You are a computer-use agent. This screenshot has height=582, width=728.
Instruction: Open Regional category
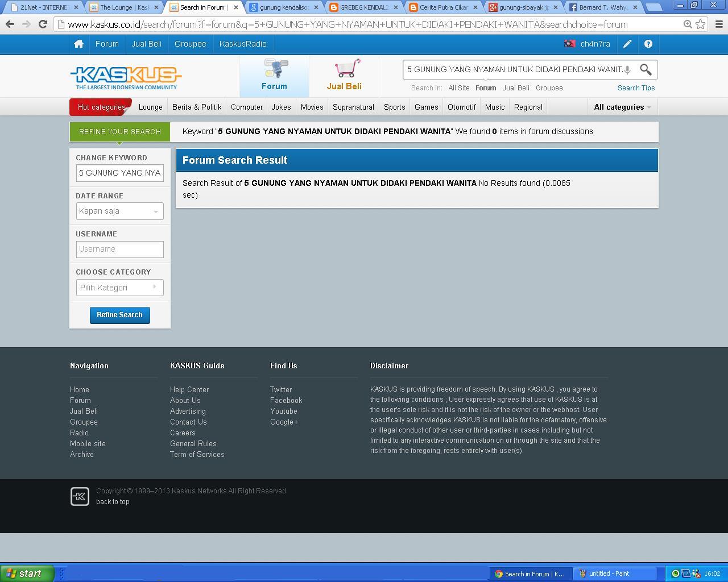click(x=528, y=107)
